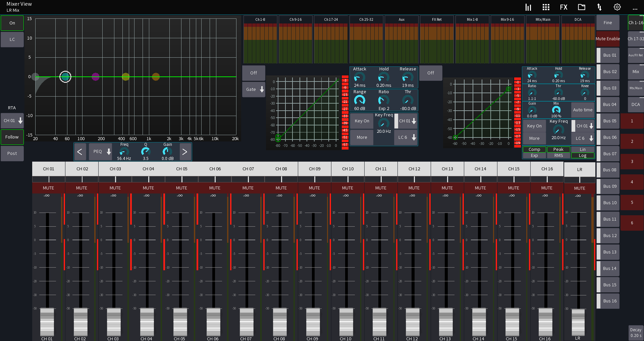The height and width of the screenshot is (341, 644).
Task: Select the DCA layer tab
Action: [636, 105]
